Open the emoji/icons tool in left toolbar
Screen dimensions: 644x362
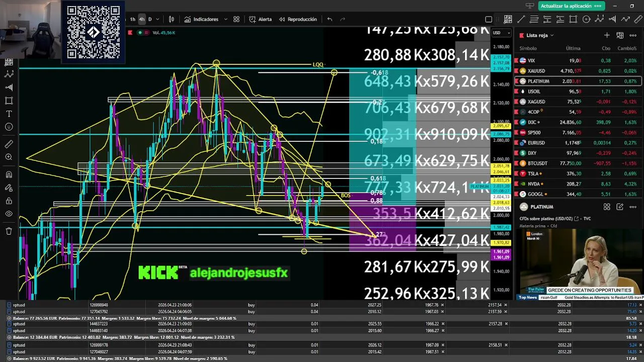(9, 127)
